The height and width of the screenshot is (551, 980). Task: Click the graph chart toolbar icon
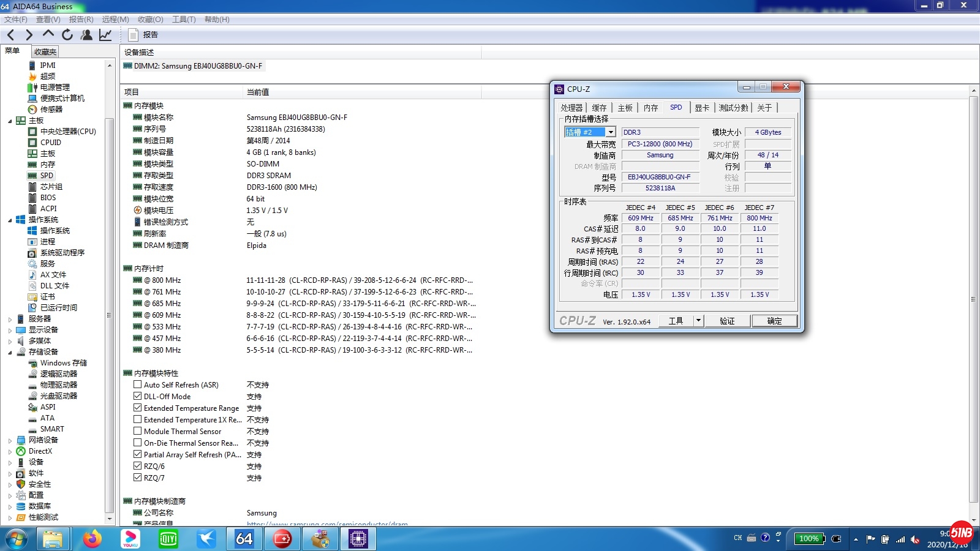pyautogui.click(x=105, y=35)
